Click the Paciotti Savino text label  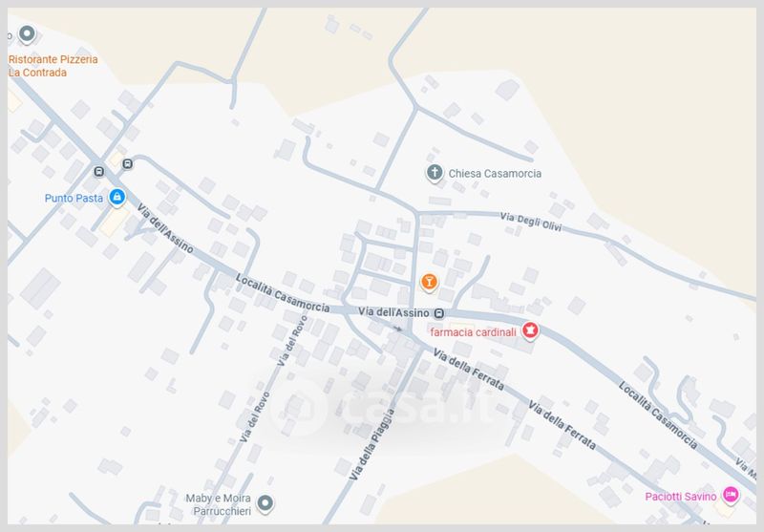pyautogui.click(x=681, y=497)
